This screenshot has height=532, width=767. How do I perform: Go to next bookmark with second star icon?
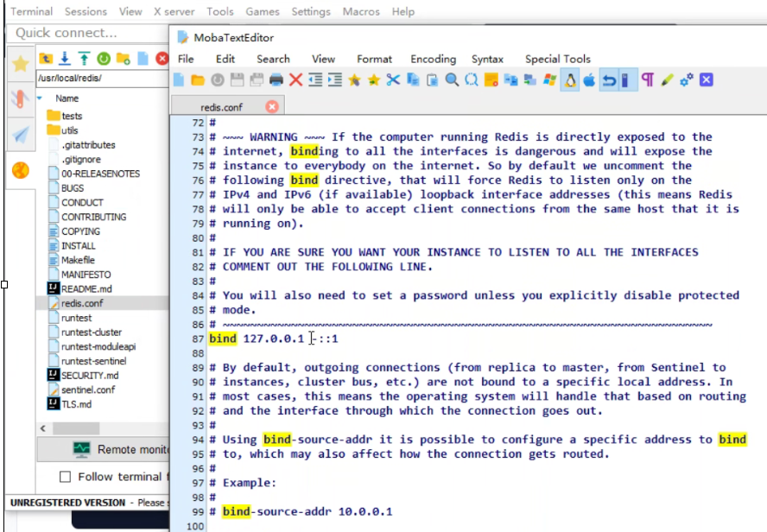click(x=374, y=79)
